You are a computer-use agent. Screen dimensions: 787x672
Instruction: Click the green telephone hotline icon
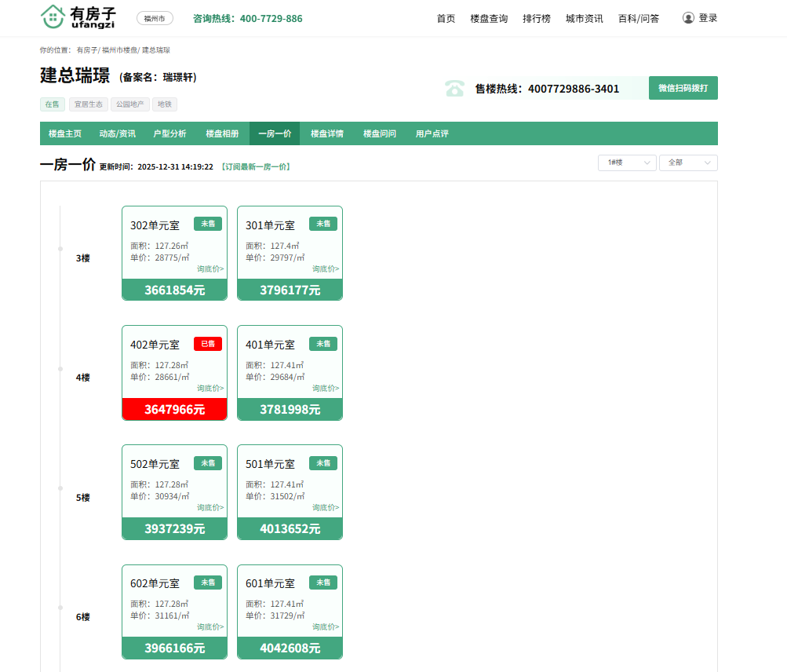[x=454, y=88]
